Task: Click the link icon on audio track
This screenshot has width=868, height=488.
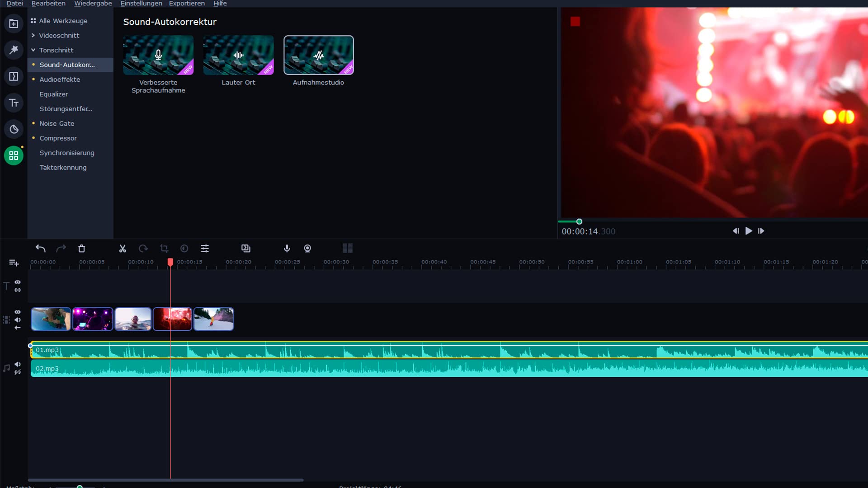Action: tap(18, 372)
